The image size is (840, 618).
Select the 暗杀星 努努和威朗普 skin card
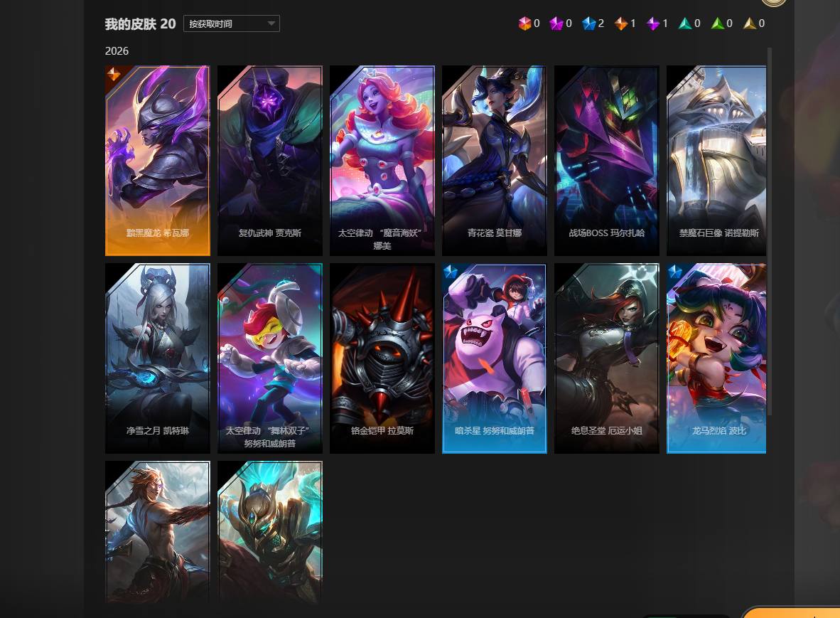(x=495, y=358)
